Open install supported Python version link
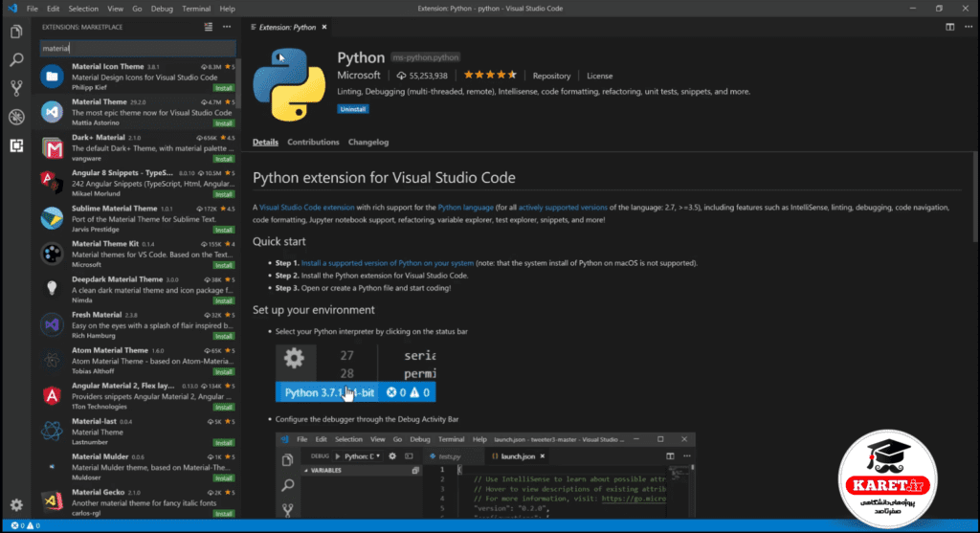The width and height of the screenshot is (980, 533). click(x=388, y=263)
